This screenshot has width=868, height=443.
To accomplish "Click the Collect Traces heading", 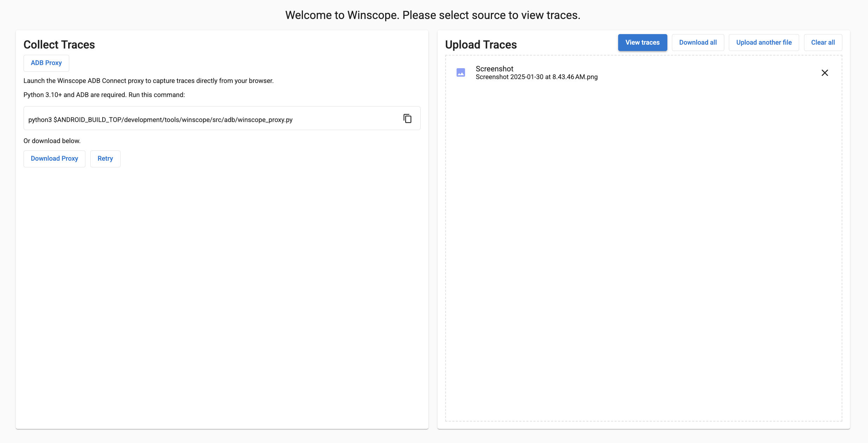I will tap(59, 44).
